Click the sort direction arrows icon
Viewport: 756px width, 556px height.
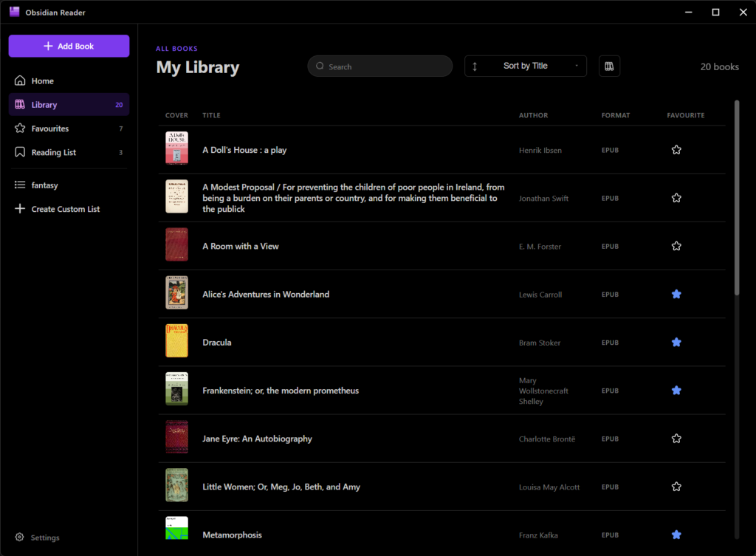pos(475,66)
